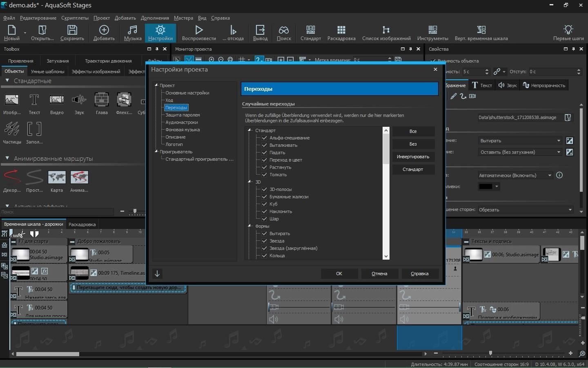This screenshot has height=368, width=588.
Task: Open Первые шаги lightbulb icon
Action: [568, 33]
